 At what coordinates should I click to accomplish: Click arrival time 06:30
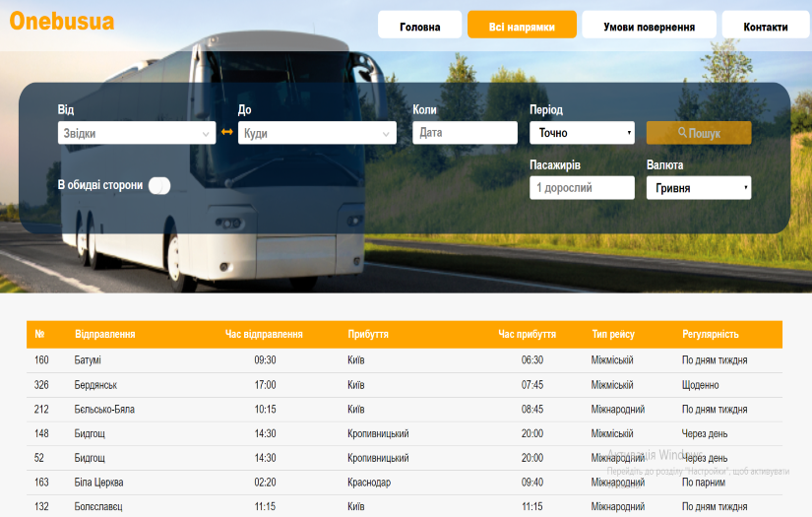point(532,360)
